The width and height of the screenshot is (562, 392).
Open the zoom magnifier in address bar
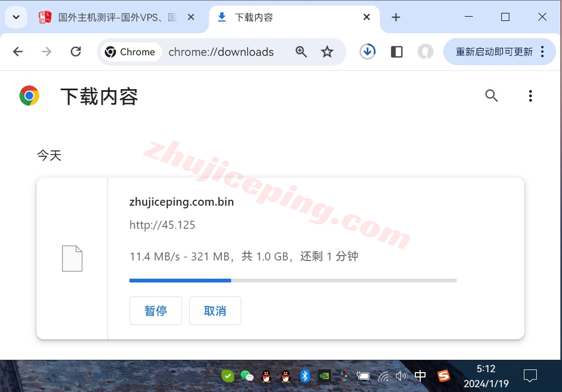(301, 52)
